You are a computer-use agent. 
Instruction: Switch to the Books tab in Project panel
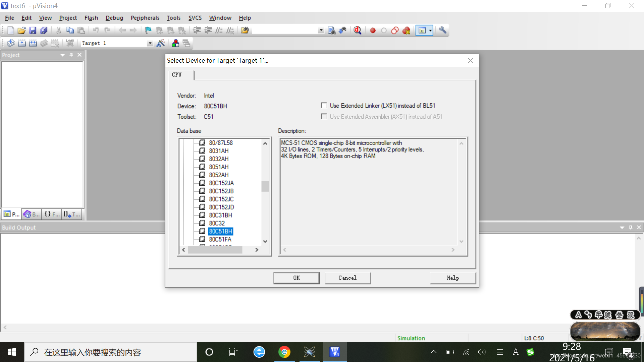32,214
